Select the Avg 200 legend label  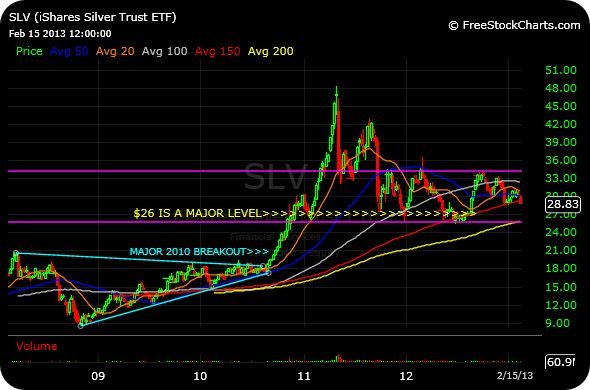point(271,51)
